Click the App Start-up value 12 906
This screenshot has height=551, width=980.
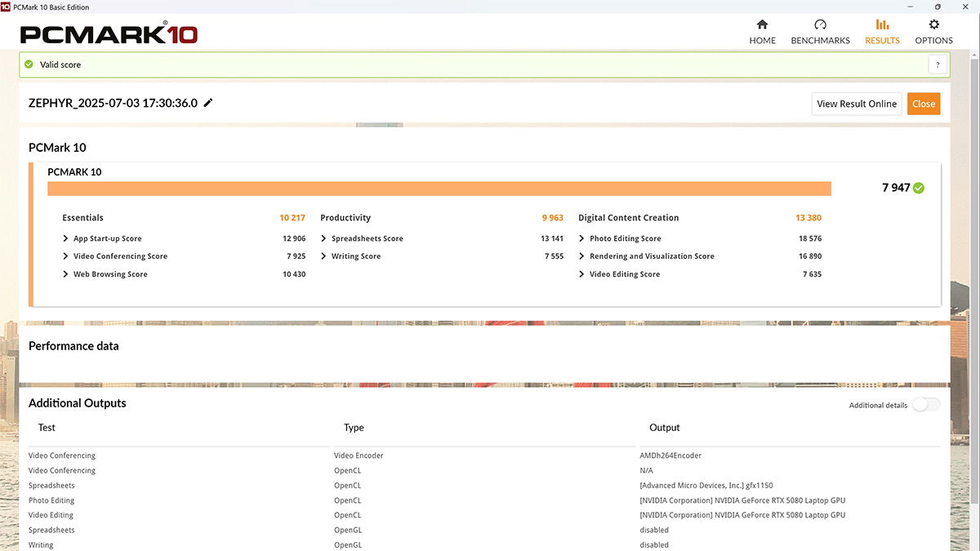coord(294,238)
